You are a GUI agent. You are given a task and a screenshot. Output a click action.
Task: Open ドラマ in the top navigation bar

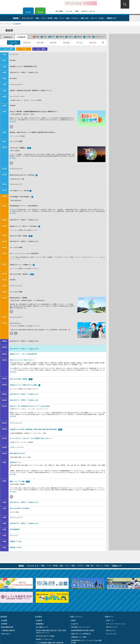point(43,18)
